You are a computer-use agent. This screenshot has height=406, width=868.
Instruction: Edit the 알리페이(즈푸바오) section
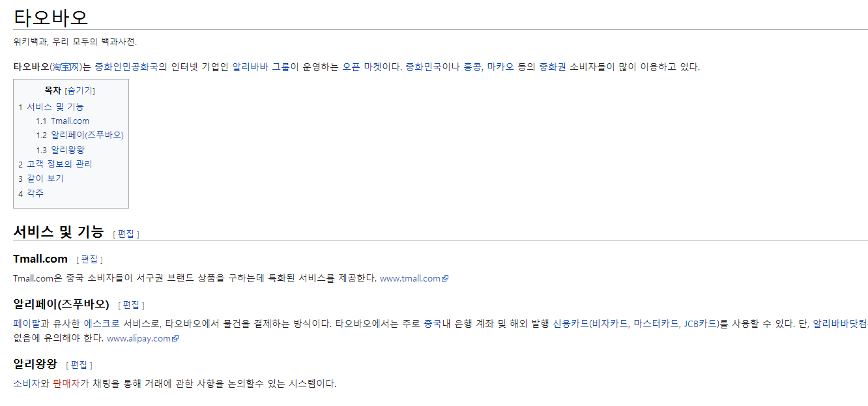tap(131, 305)
